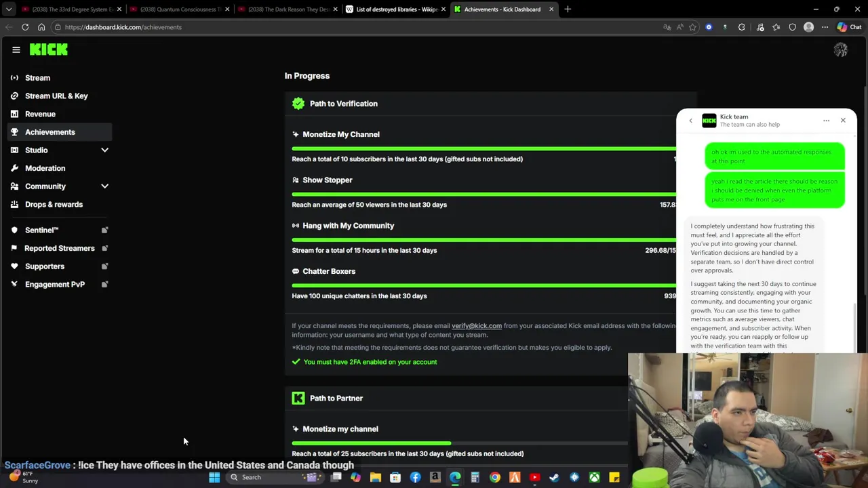Add this page to favorites star
The image size is (868, 488).
tap(692, 27)
